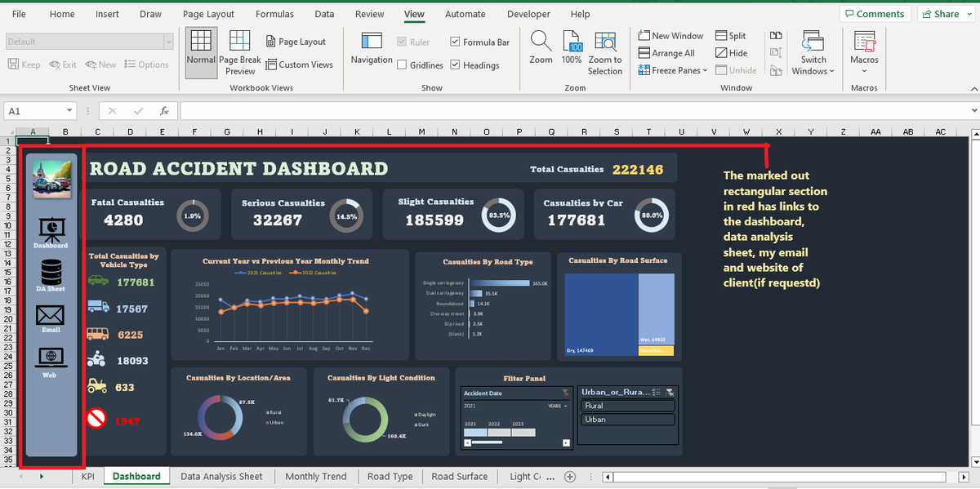Select Rural in the Urban_or_Rural slicer
The width and height of the screenshot is (980, 489).
(x=627, y=404)
